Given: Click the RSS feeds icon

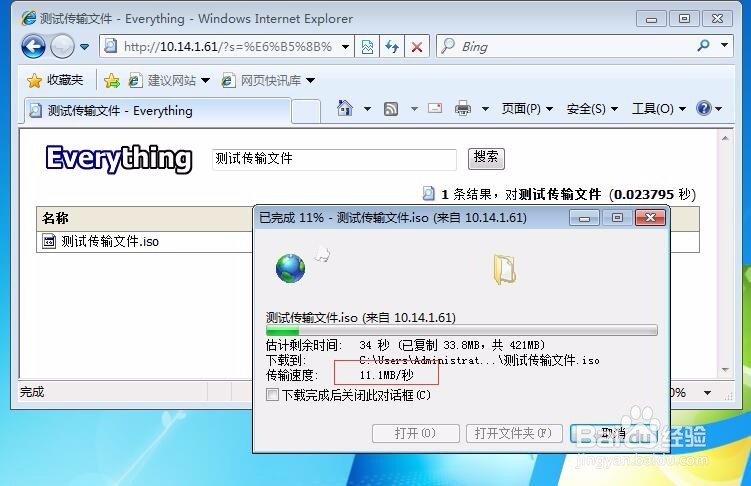Looking at the screenshot, I should point(391,109).
